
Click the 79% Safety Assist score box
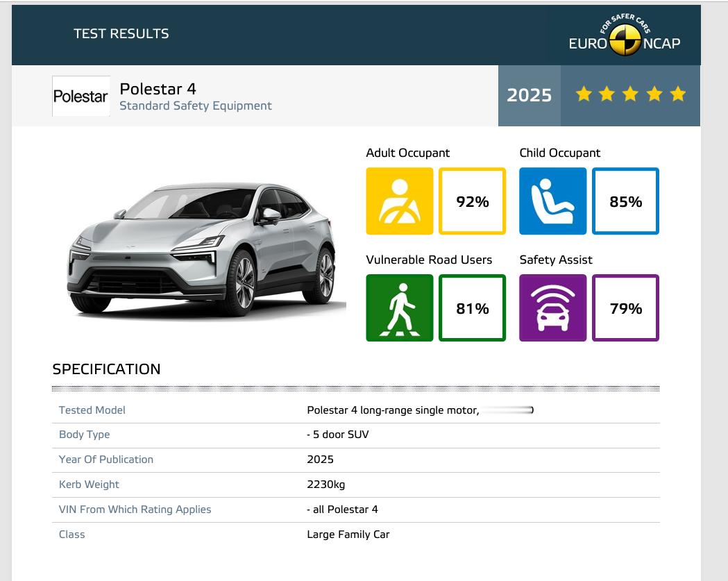625,308
